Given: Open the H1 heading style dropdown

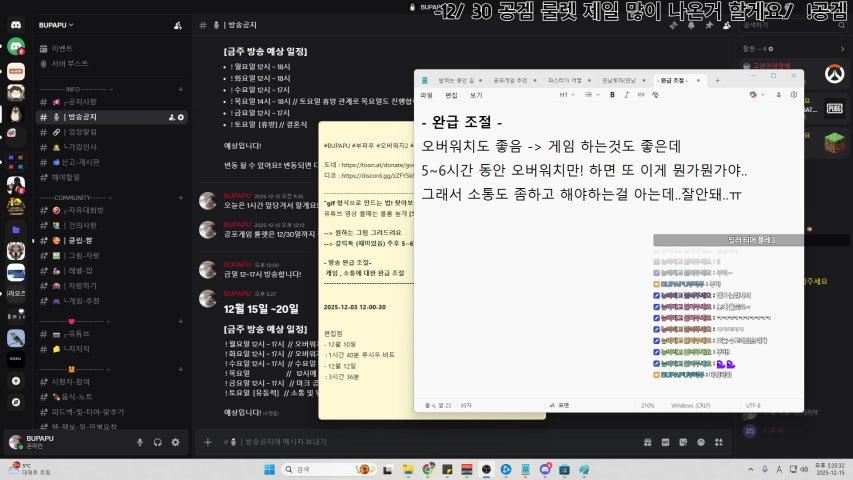Looking at the screenshot, I should (568, 95).
